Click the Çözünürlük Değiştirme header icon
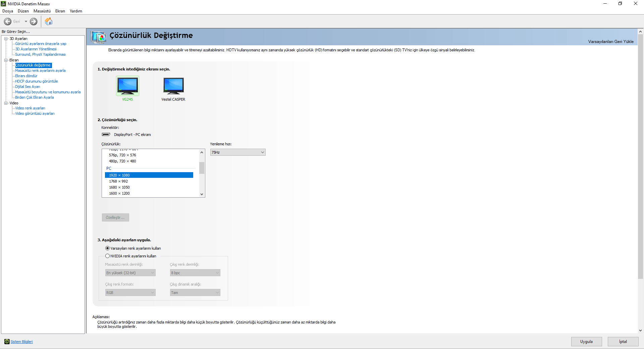This screenshot has height=349, width=644. [x=99, y=37]
